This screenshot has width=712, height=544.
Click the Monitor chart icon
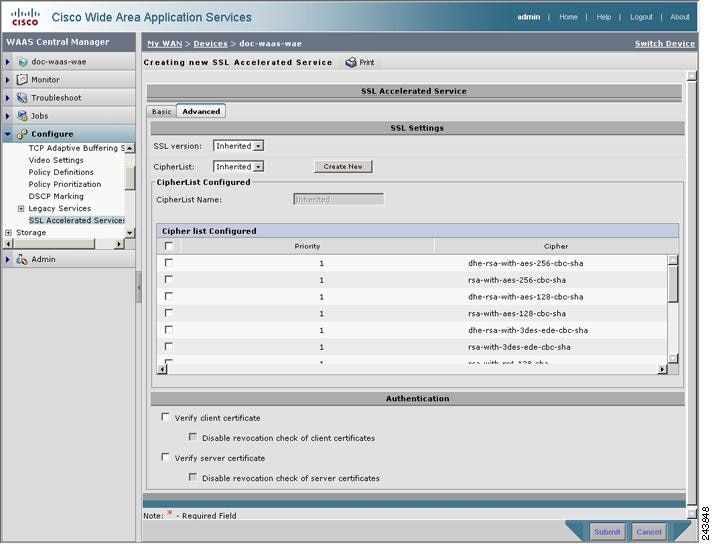[22, 79]
